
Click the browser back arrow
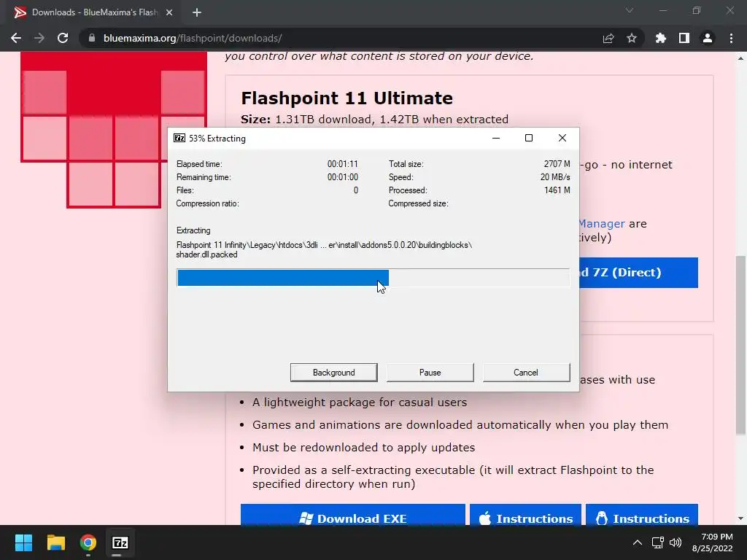click(x=16, y=38)
